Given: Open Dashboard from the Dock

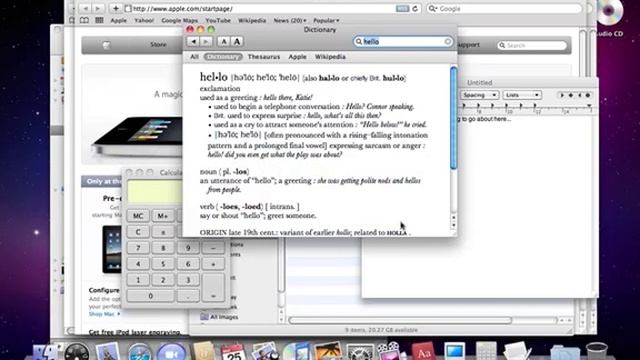Looking at the screenshot, I should coord(77,351).
